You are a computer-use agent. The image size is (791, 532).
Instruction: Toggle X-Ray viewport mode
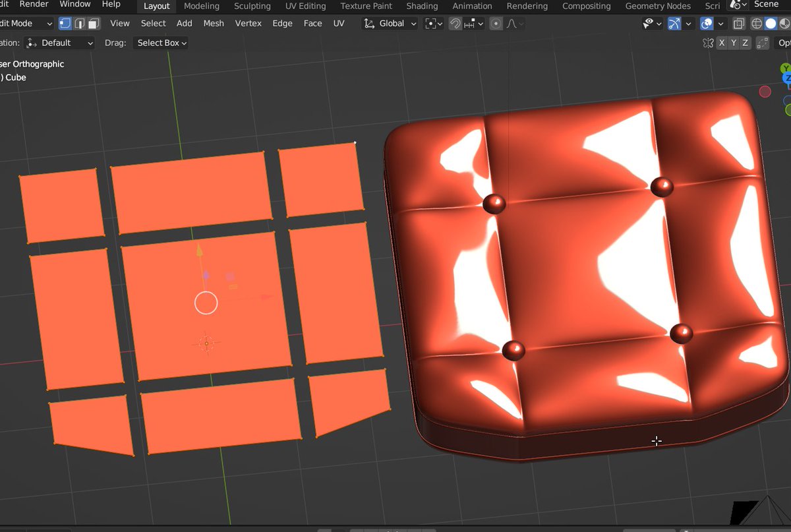[x=739, y=23]
